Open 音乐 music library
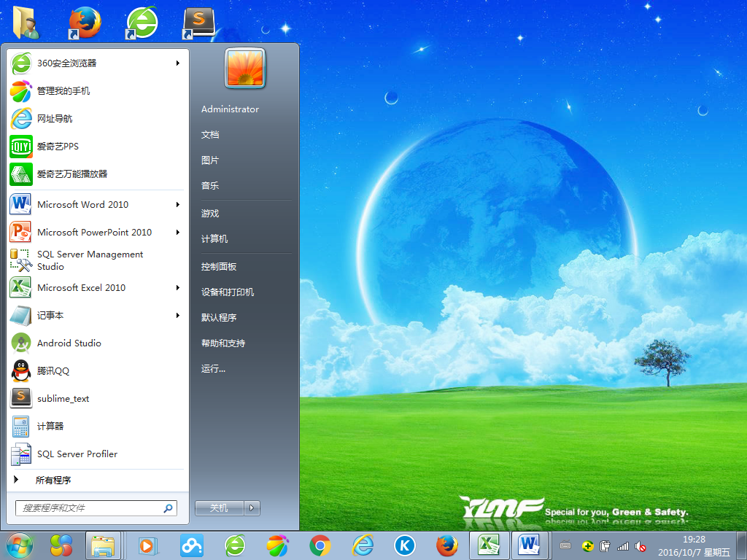This screenshot has height=560, width=747. click(210, 186)
